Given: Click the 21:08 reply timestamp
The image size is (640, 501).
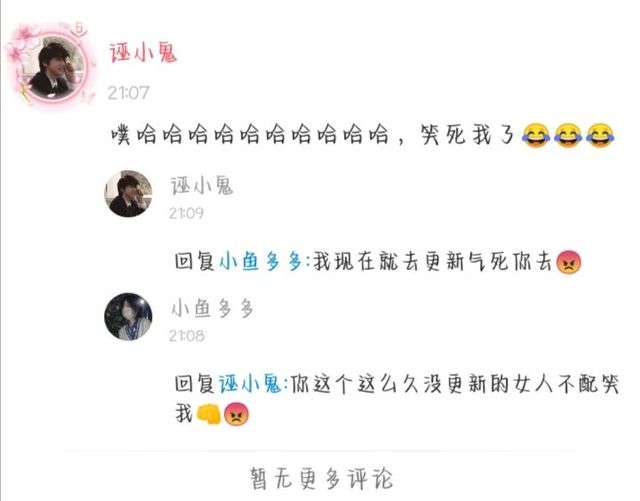Looking at the screenshot, I should pos(187,336).
